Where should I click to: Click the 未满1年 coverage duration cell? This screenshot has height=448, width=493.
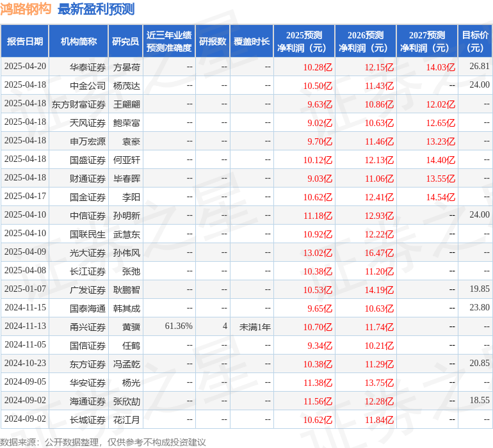click(255, 327)
